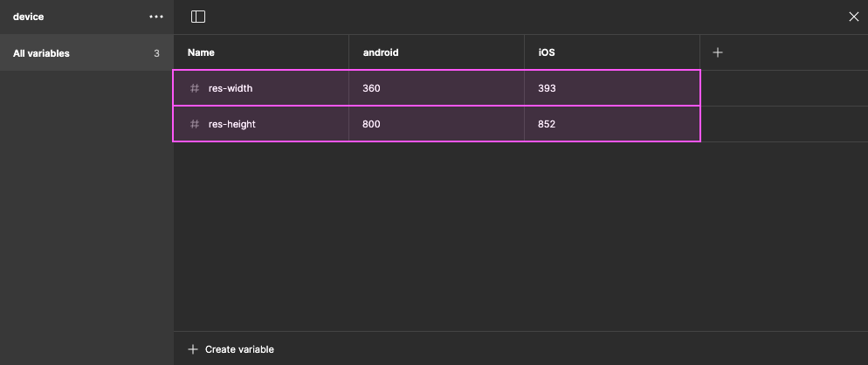Toggle the sidebar panel icon
This screenshot has height=365, width=868.
(198, 17)
